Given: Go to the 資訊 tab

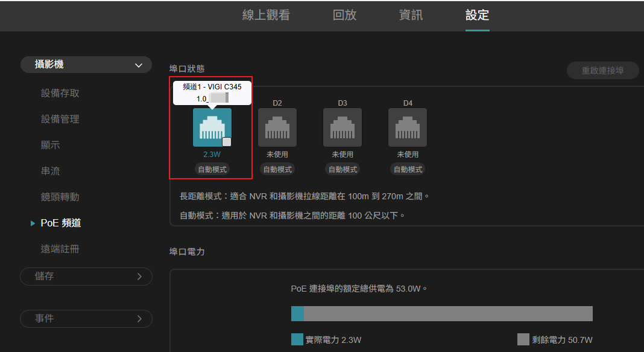Looking at the screenshot, I should pyautogui.click(x=411, y=16).
